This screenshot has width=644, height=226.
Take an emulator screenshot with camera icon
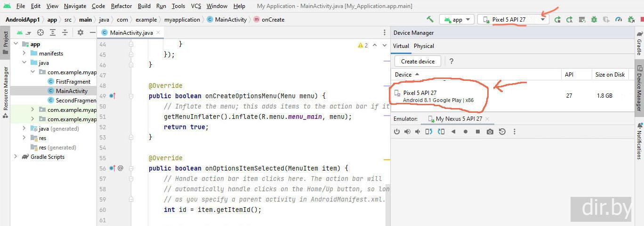[490, 132]
